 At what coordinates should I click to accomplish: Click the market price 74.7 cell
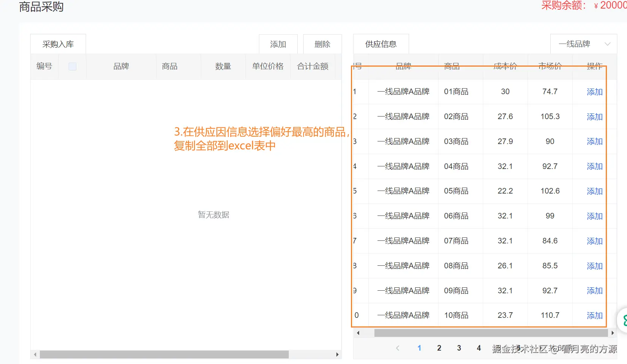click(x=550, y=92)
